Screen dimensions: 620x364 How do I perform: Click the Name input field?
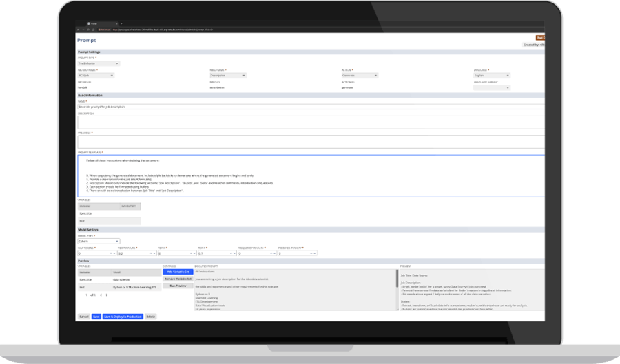tap(310, 107)
